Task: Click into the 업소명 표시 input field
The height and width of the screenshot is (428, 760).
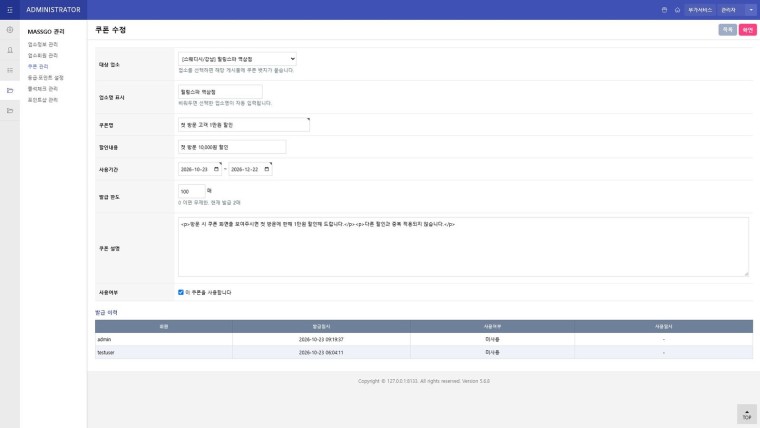Action: pyautogui.click(x=220, y=92)
